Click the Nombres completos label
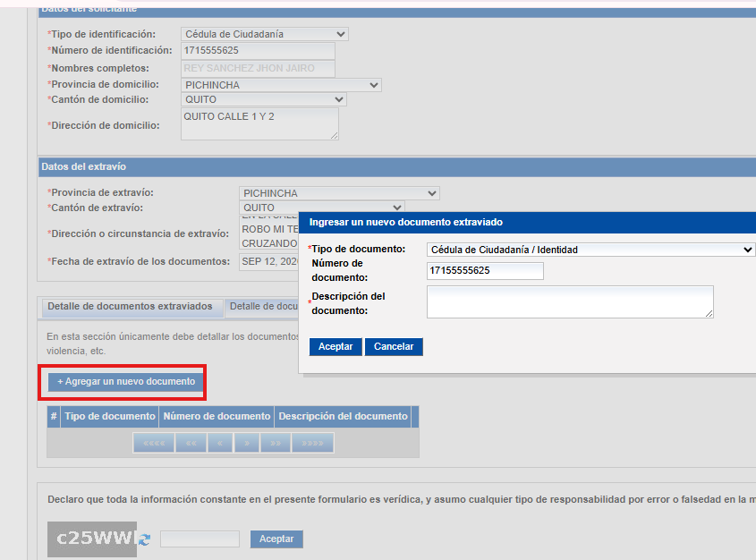 click(x=98, y=68)
